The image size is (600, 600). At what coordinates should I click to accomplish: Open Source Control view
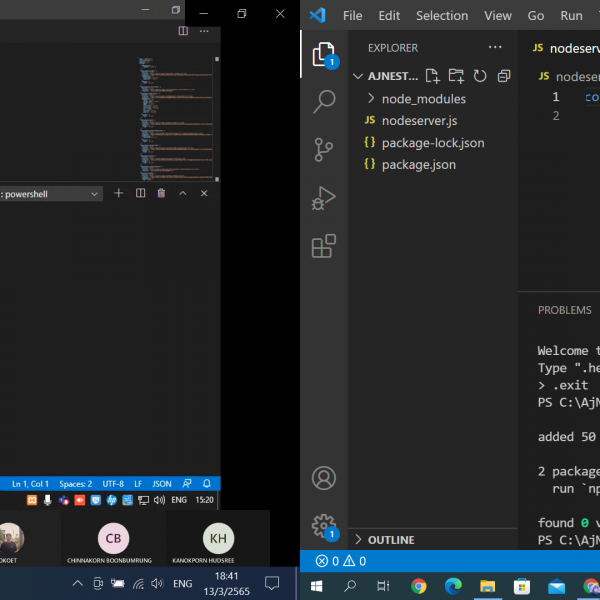point(324,150)
